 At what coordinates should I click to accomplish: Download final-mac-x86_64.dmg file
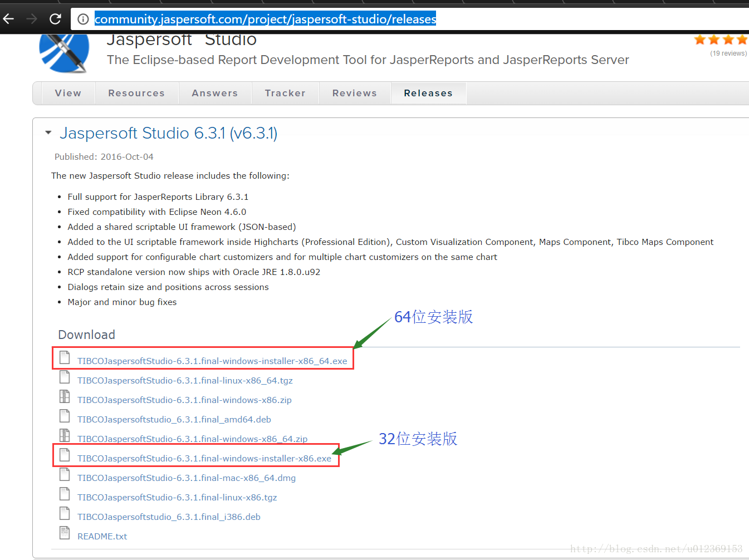(x=187, y=478)
